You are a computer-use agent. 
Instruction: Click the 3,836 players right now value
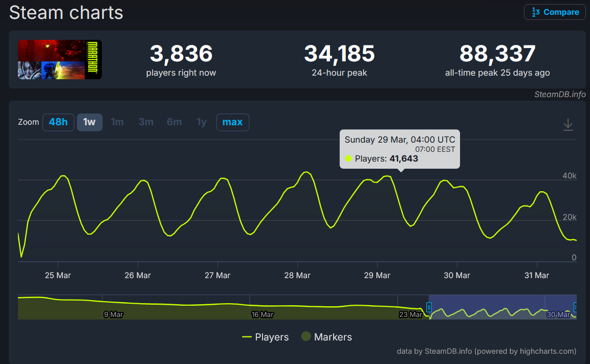181,53
